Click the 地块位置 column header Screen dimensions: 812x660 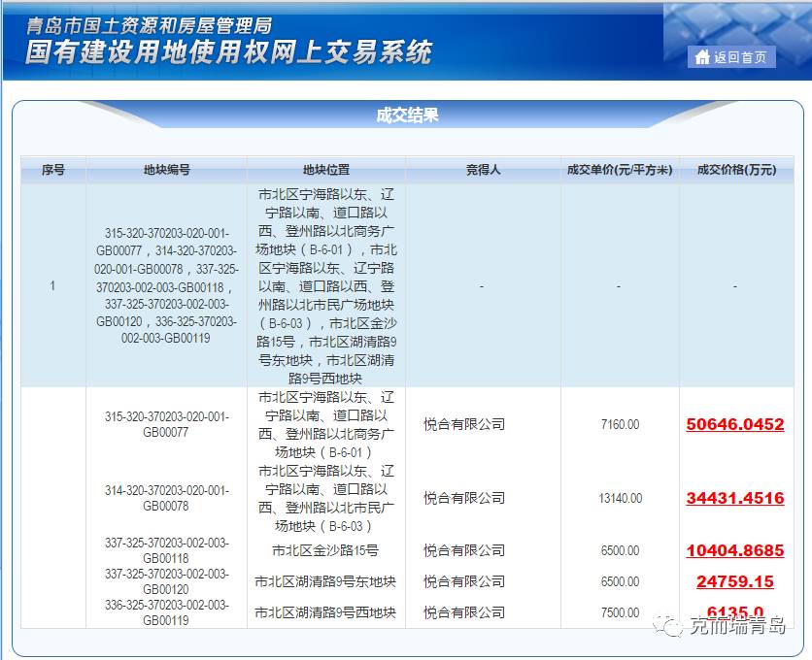(326, 170)
